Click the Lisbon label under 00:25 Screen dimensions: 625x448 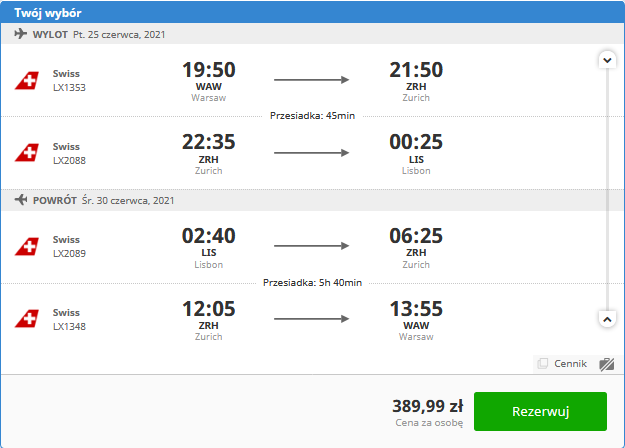coord(416,171)
